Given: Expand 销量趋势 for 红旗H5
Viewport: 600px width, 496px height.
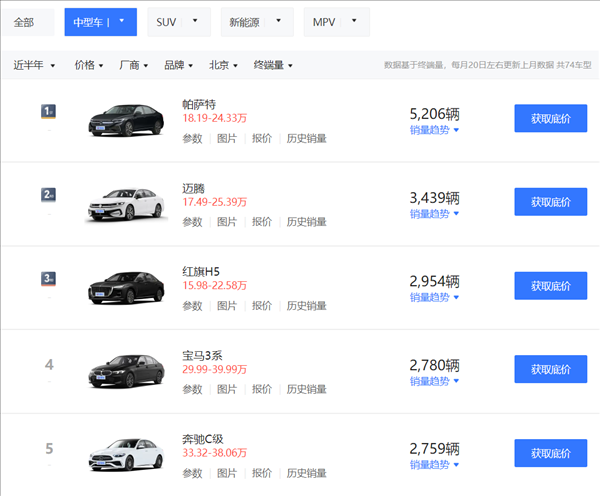Looking at the screenshot, I should click(434, 298).
